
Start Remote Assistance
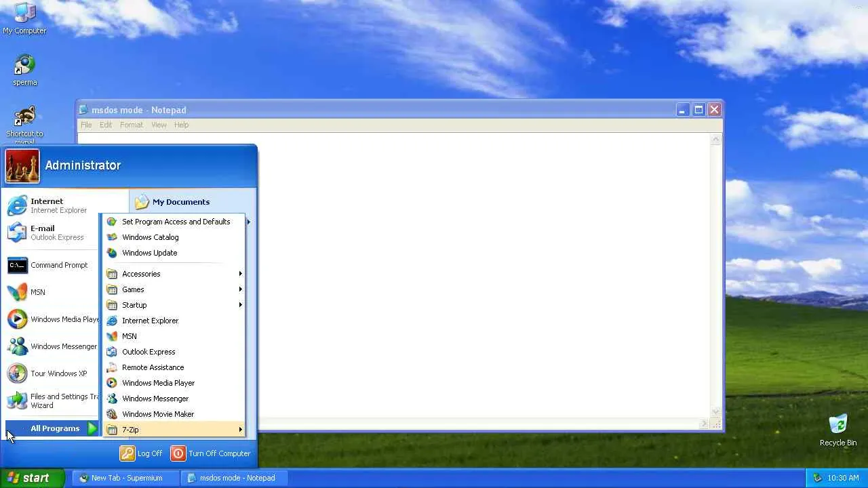(174, 367)
